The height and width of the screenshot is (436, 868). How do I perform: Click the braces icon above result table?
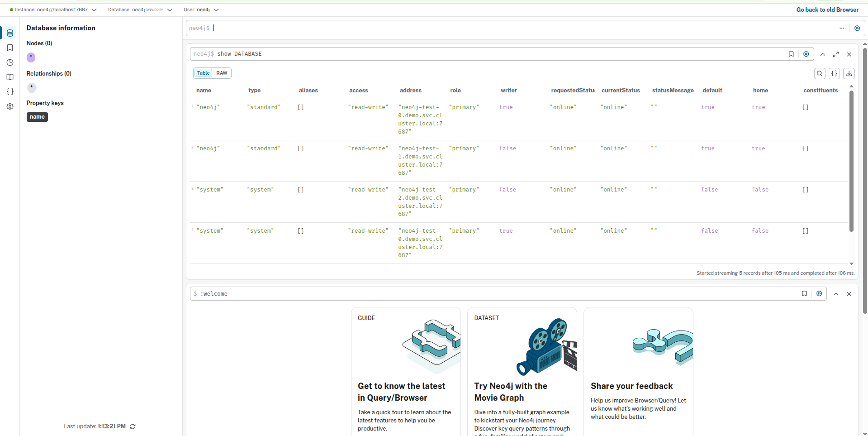click(x=835, y=73)
